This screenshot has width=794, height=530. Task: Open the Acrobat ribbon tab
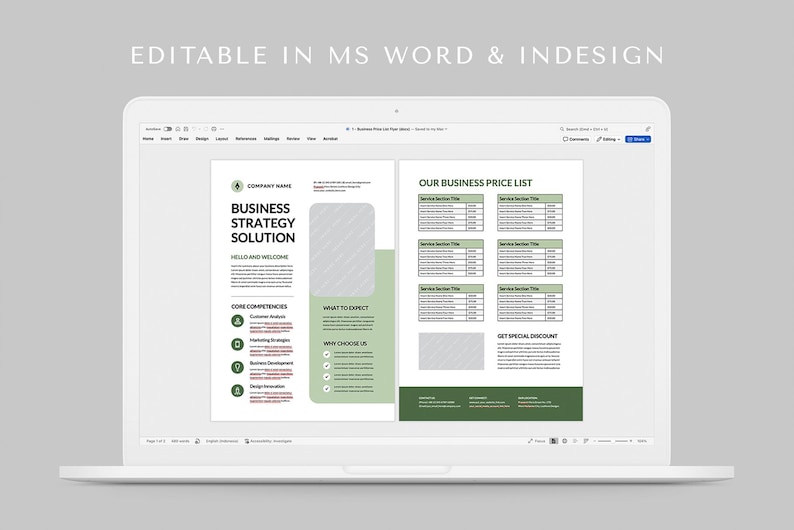(x=330, y=139)
